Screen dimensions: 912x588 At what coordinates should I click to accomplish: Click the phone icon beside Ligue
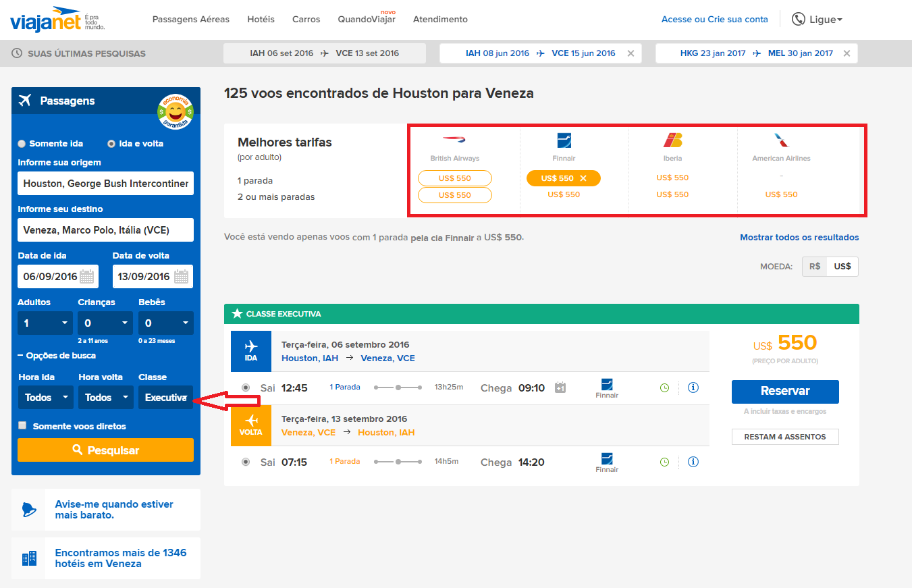pos(799,19)
